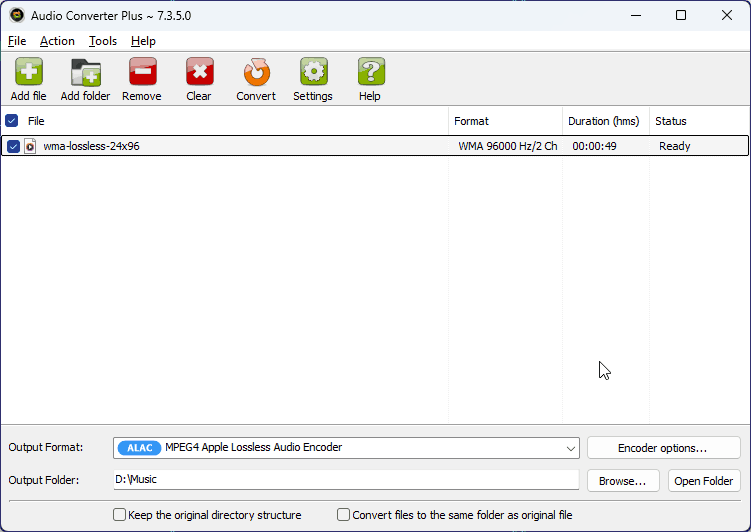Click the 00:00:49 duration value
This screenshot has height=532, width=751.
(594, 146)
